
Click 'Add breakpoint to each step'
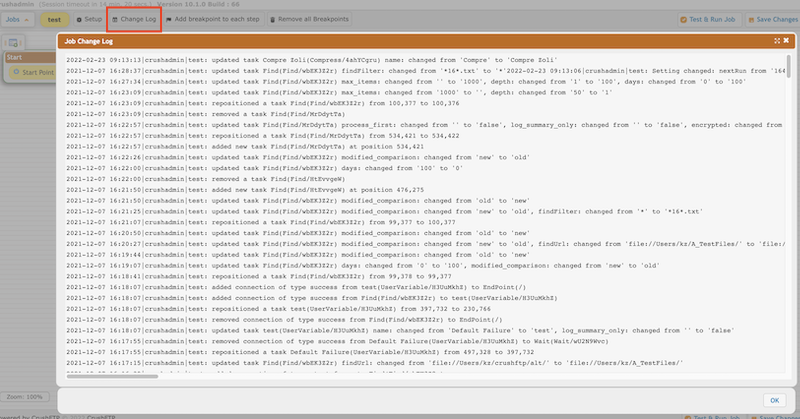coord(213,19)
